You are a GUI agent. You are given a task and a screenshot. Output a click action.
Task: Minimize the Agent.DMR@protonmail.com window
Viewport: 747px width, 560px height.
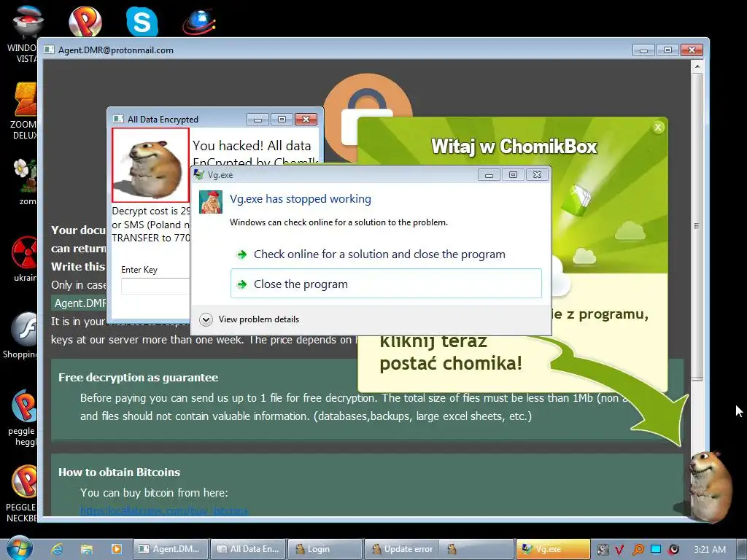tap(643, 50)
